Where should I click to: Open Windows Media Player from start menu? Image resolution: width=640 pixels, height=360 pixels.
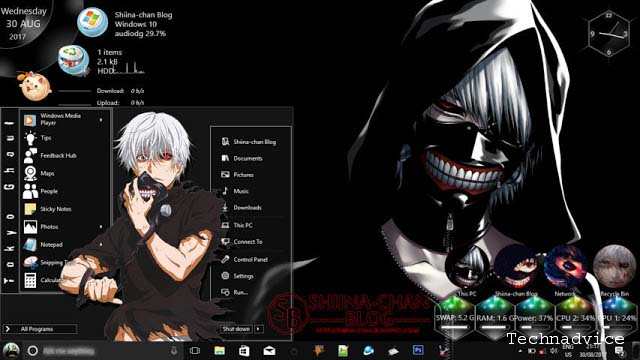click(61, 120)
